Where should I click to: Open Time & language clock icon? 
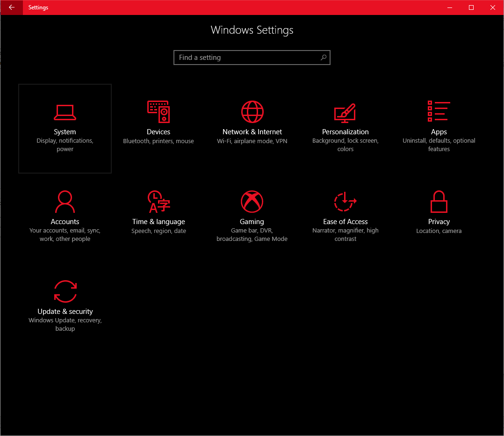click(x=158, y=202)
